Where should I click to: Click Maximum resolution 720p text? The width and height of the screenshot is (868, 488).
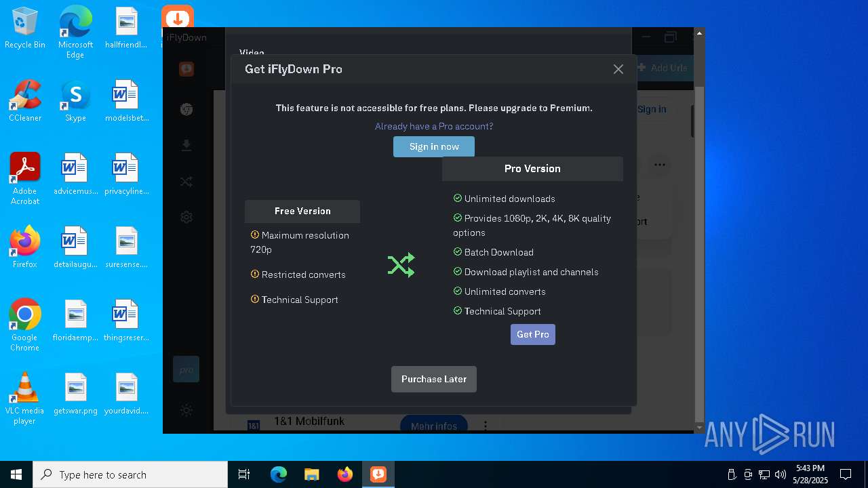pyautogui.click(x=300, y=242)
